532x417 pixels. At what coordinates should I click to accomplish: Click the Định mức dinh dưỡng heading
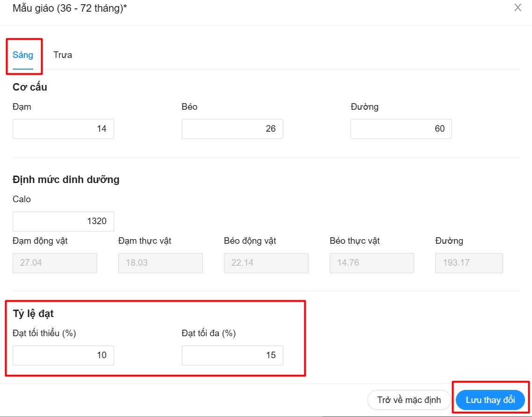pos(66,180)
